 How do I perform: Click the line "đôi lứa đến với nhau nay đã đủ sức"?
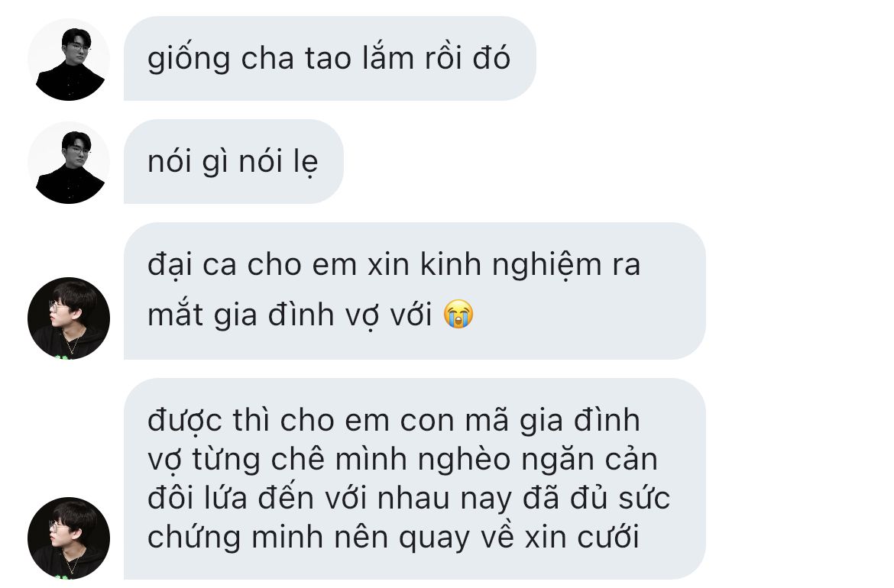point(408,499)
